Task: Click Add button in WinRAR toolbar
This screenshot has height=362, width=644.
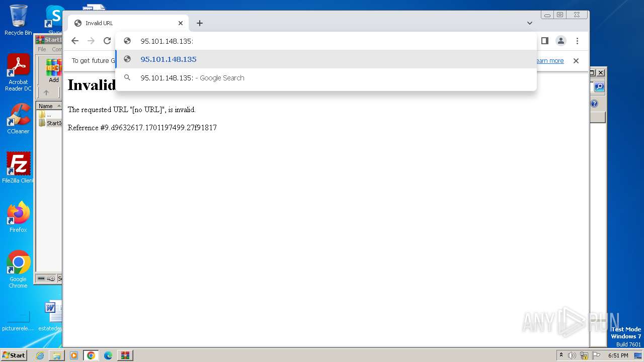Action: [x=54, y=71]
